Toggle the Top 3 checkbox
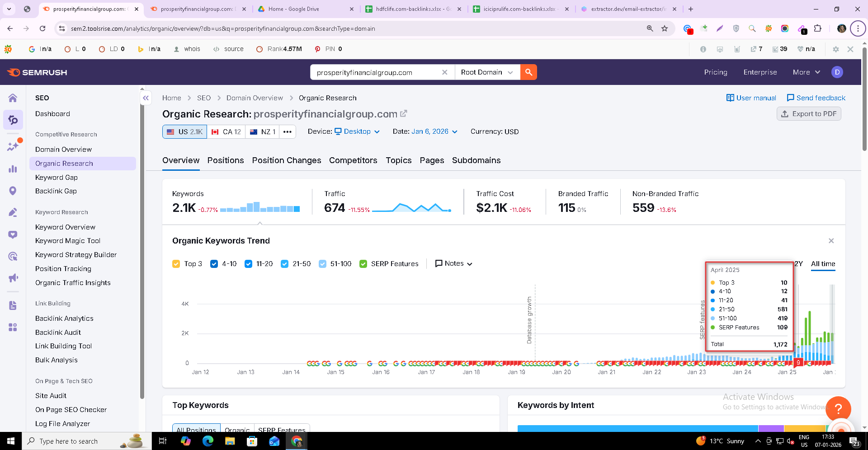This screenshot has width=868, height=450. pos(176,264)
